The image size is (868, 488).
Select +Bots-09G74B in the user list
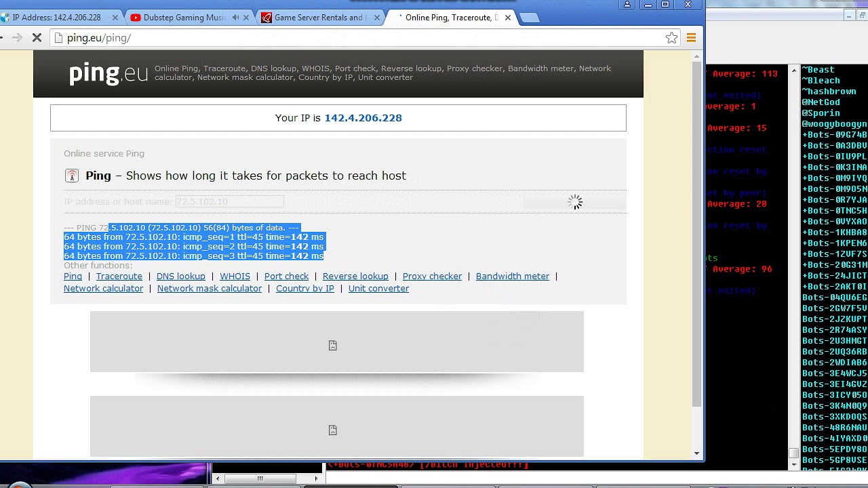[x=835, y=135]
